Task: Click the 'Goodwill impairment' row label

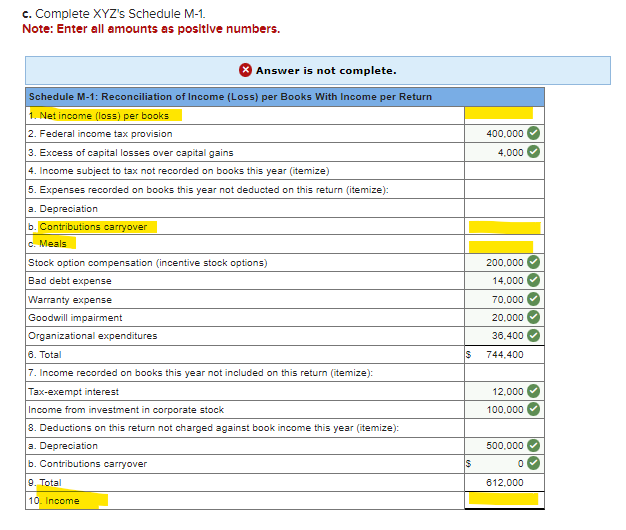Action: (x=75, y=318)
